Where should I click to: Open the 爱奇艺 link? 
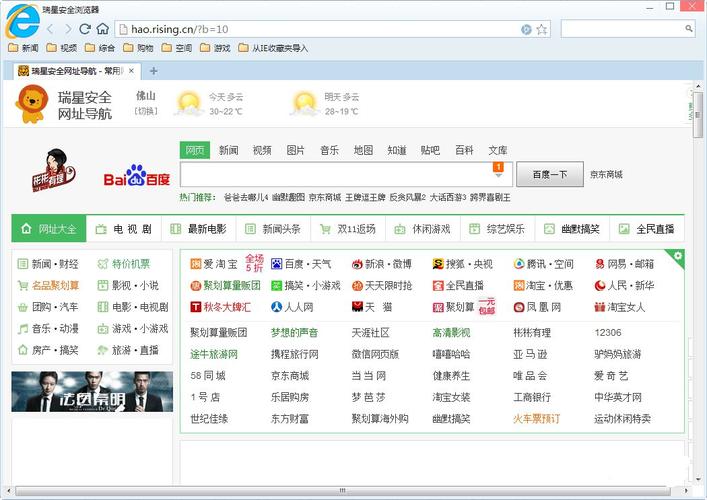pos(611,376)
